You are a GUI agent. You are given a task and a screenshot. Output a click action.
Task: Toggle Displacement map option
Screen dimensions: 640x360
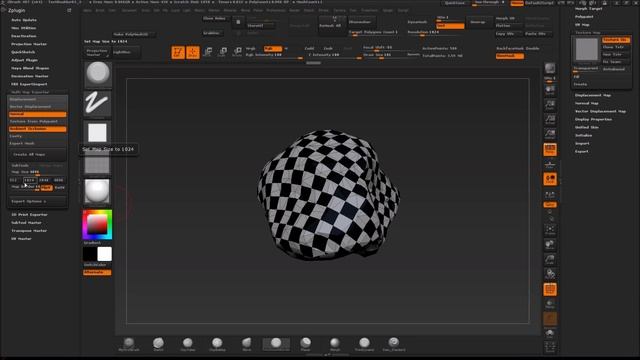(x=37, y=100)
